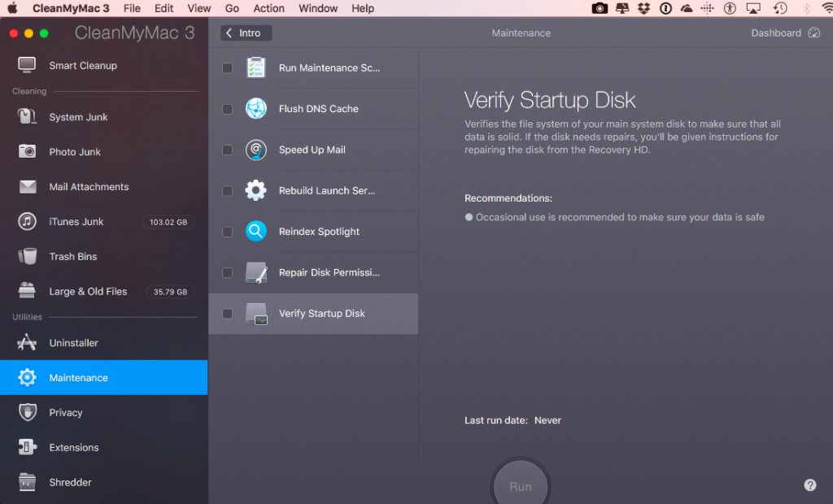Open the Action menu
This screenshot has height=504, width=833.
click(x=268, y=8)
